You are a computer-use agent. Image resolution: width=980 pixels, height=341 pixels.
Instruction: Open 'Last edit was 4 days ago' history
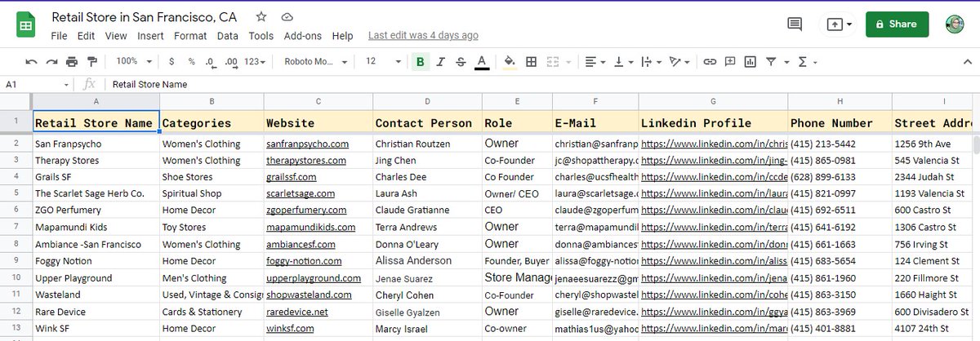pos(423,36)
